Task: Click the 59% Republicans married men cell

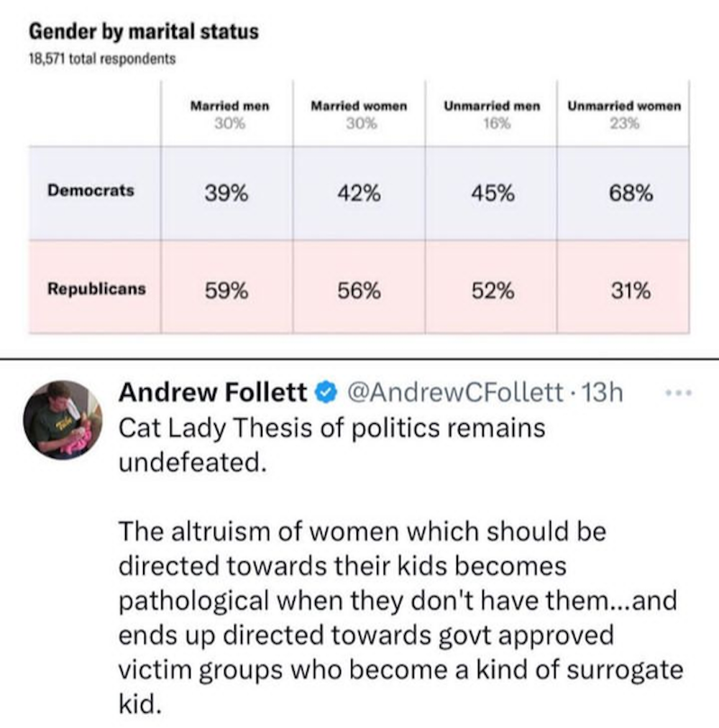Action: 226,290
